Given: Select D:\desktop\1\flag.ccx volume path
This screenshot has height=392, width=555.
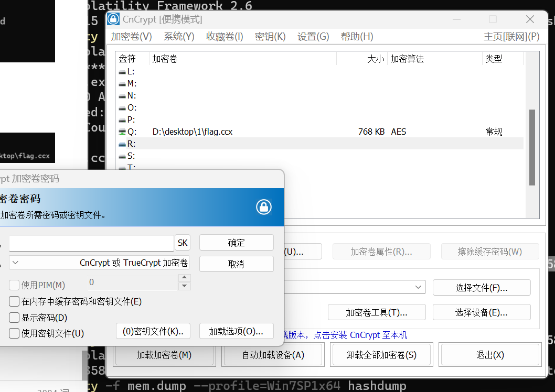Looking at the screenshot, I should [192, 132].
